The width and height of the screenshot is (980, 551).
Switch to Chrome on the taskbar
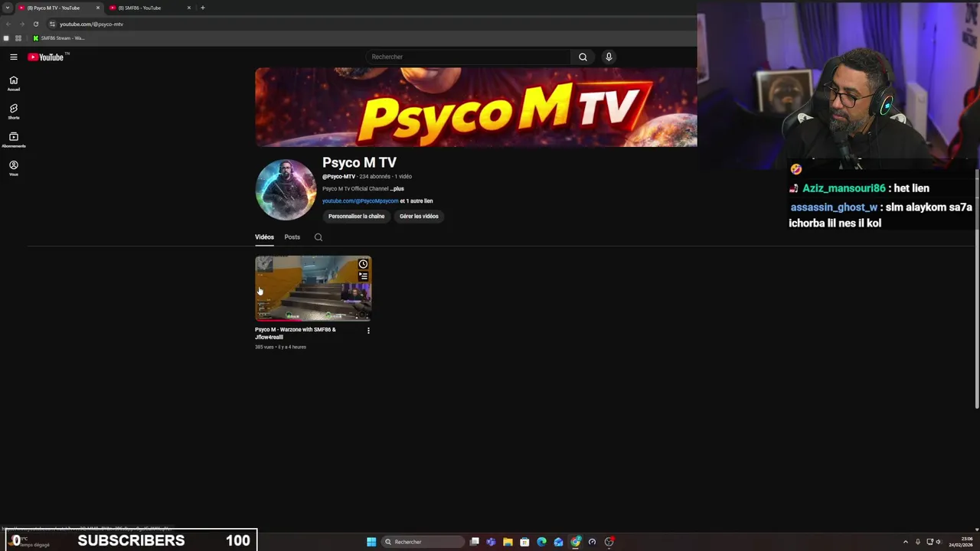[575, 542]
